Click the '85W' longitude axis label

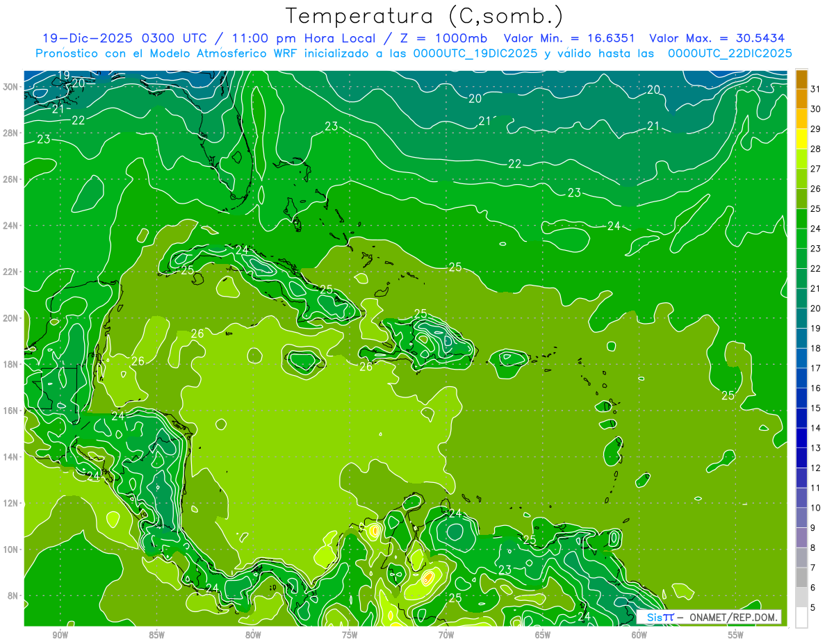point(157,634)
